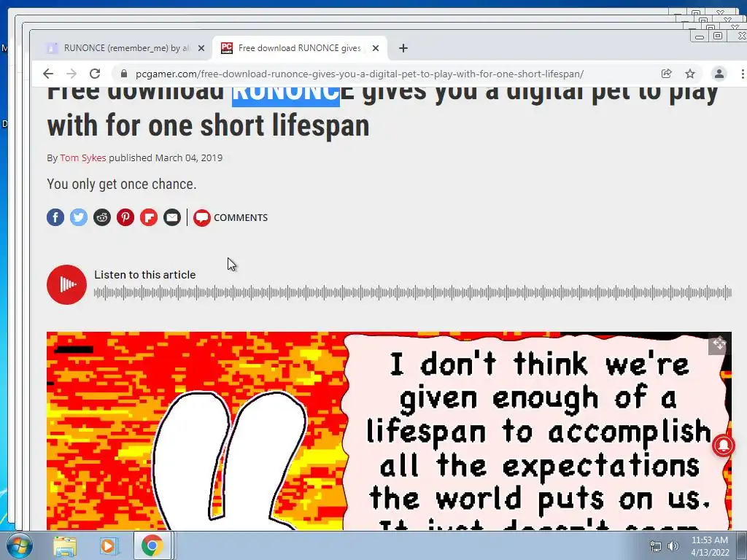Open the COMMENTS section
The image size is (747, 560).
(x=231, y=217)
